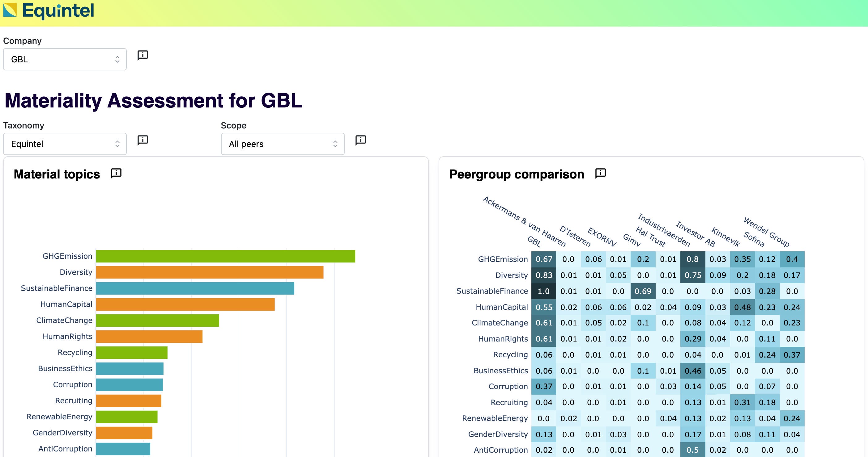Click the HumanCapital orange bar

pos(185,304)
